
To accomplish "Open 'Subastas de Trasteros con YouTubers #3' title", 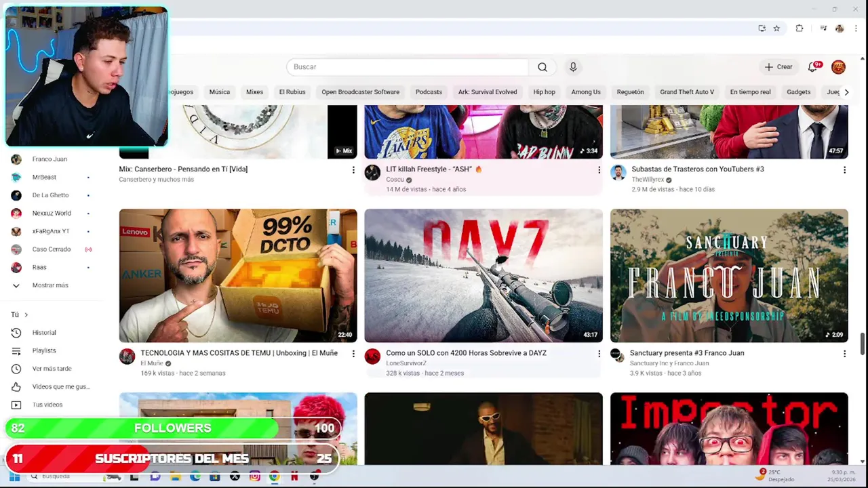I will tap(697, 169).
